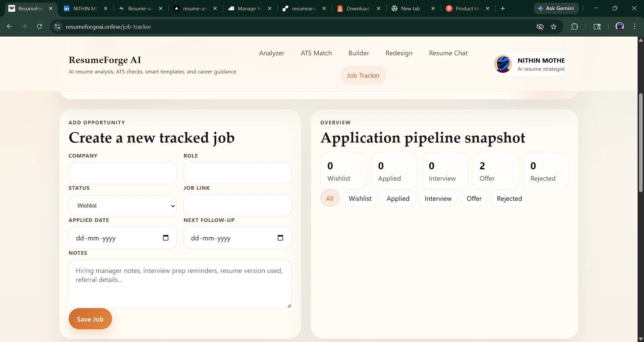The height and width of the screenshot is (342, 644).
Task: Reload the job tracker page
Action: click(x=39, y=26)
